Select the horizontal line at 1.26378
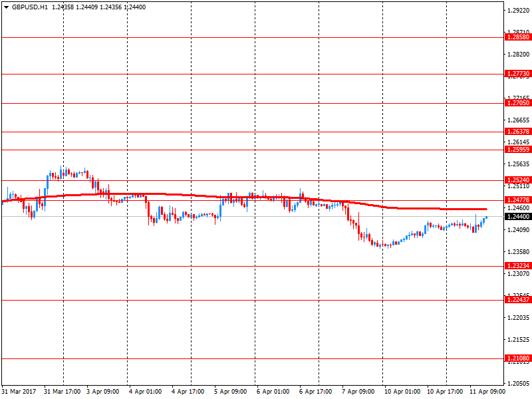 253,132
